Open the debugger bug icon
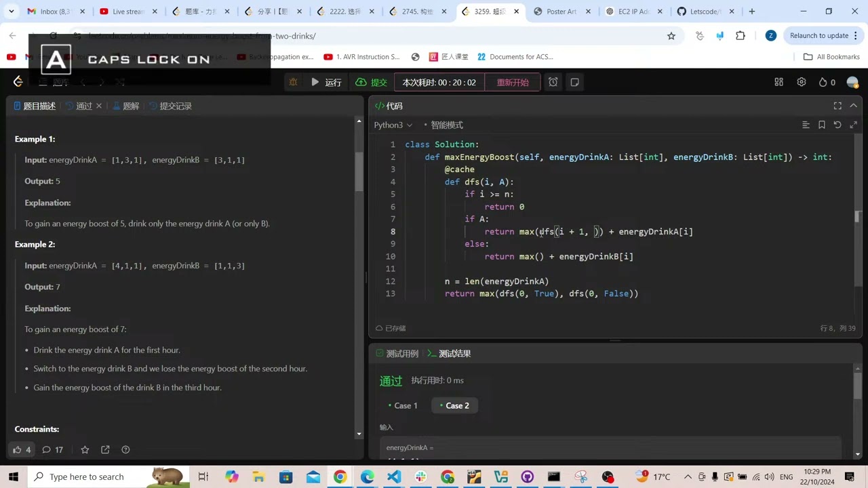The height and width of the screenshot is (488, 868). (293, 82)
